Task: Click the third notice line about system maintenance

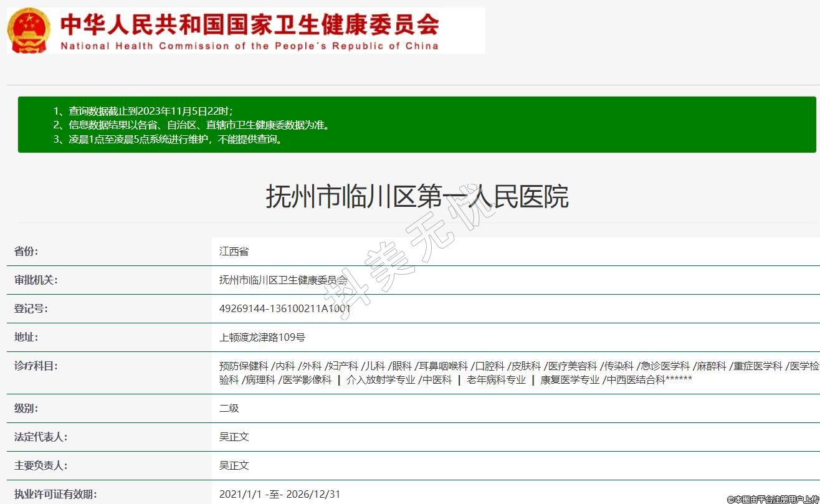Action: point(168,139)
